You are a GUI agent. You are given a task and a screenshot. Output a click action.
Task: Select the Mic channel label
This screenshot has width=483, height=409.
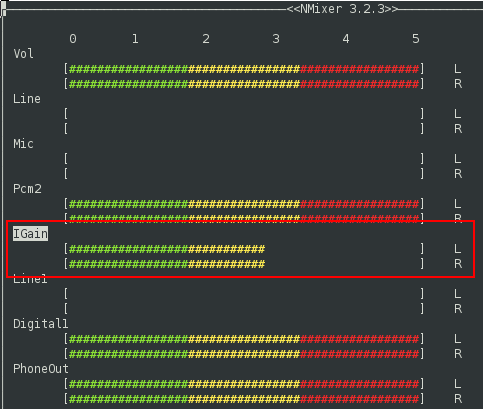click(23, 144)
